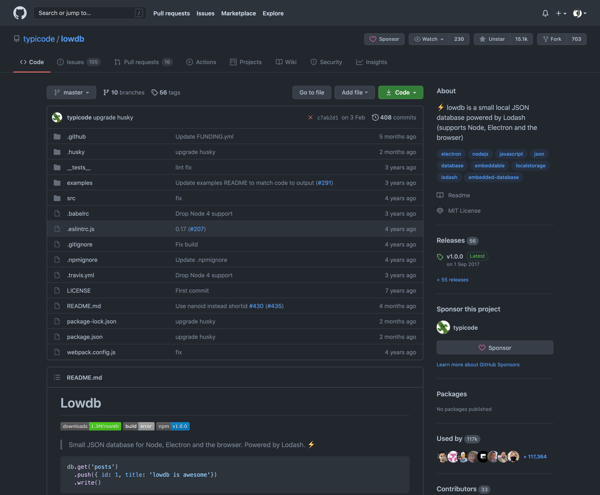Show the + 55 releases link
Screen dimensions: 600x495
[453, 280]
